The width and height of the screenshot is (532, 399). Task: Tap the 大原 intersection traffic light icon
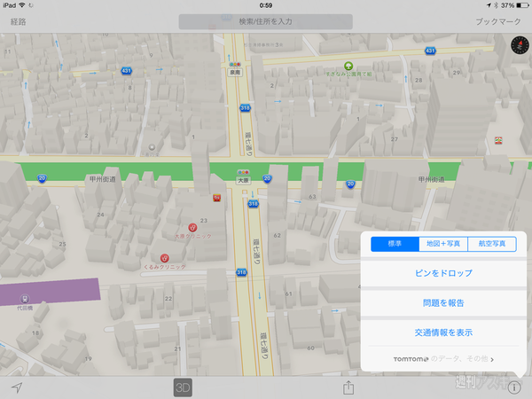(243, 172)
